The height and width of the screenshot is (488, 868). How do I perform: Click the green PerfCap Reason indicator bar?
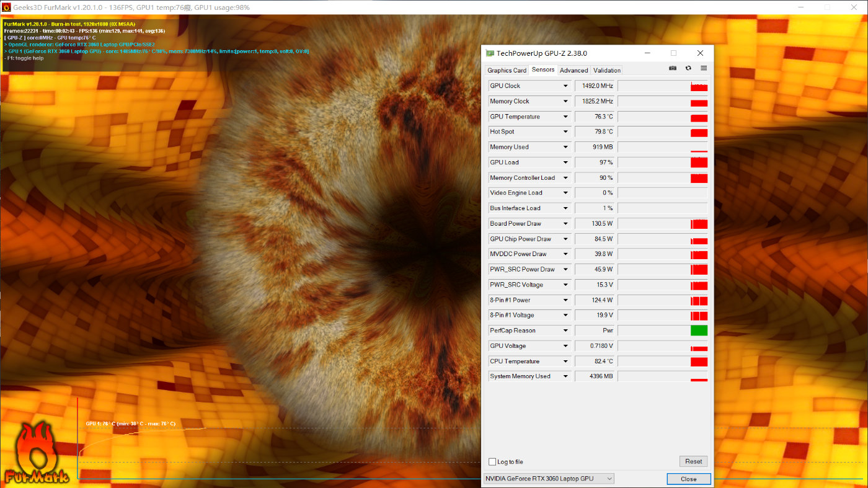(699, 331)
